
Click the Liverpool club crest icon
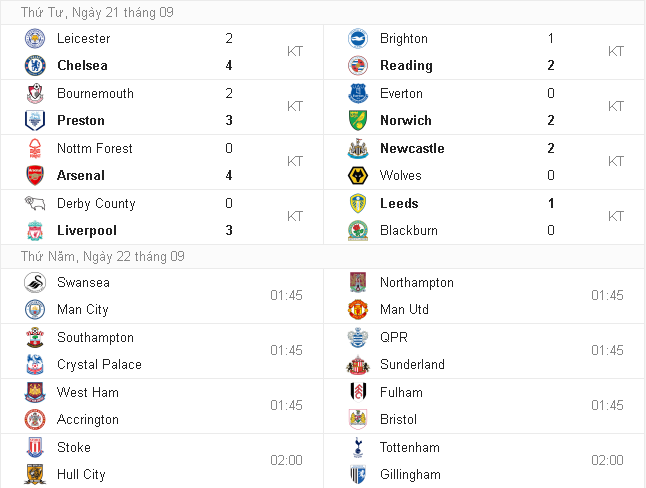tap(36, 231)
